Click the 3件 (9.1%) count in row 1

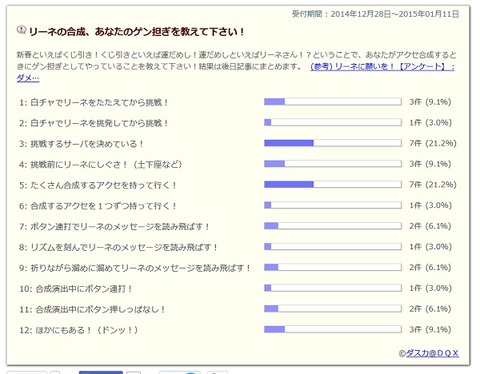pyautogui.click(x=430, y=102)
